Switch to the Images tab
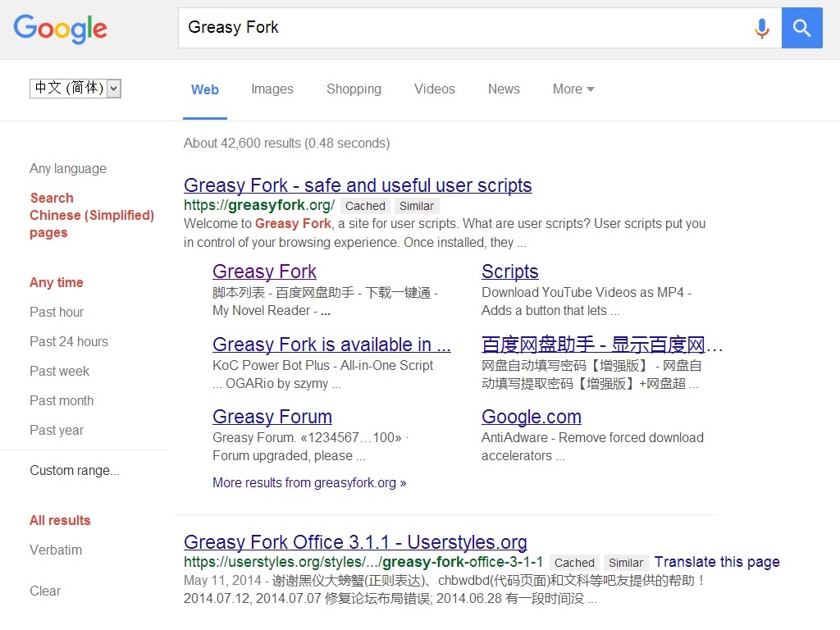This screenshot has height=630, width=840. 272,89
